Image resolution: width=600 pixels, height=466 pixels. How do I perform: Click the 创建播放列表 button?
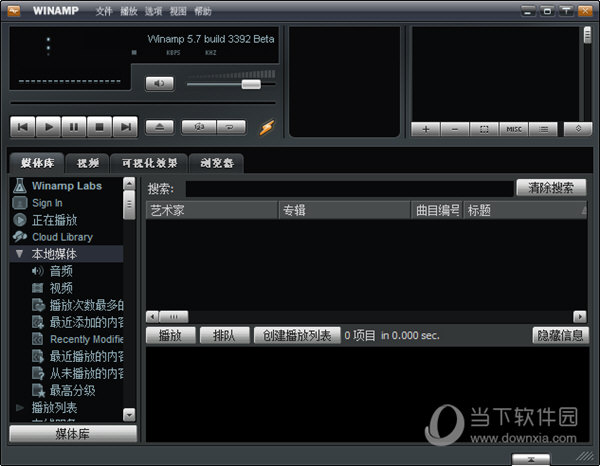click(297, 336)
